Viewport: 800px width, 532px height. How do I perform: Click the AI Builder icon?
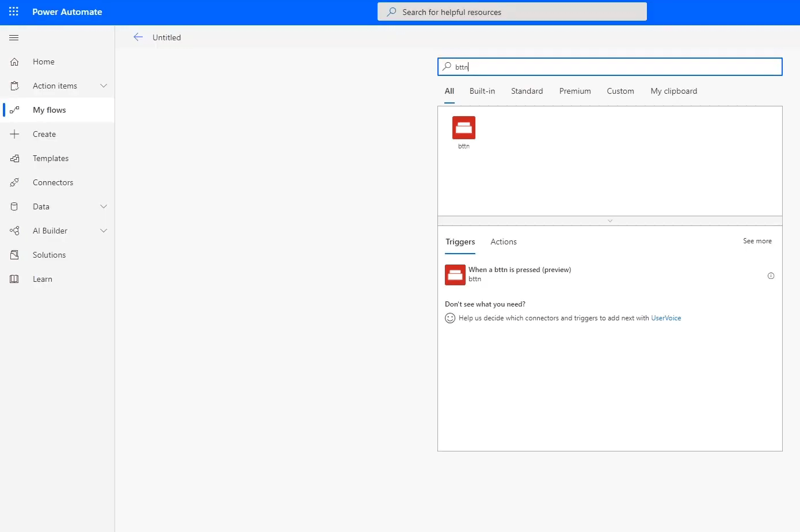click(14, 231)
